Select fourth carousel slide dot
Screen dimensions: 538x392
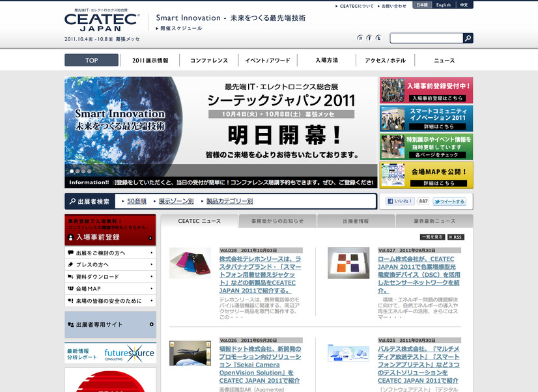[x=89, y=171]
